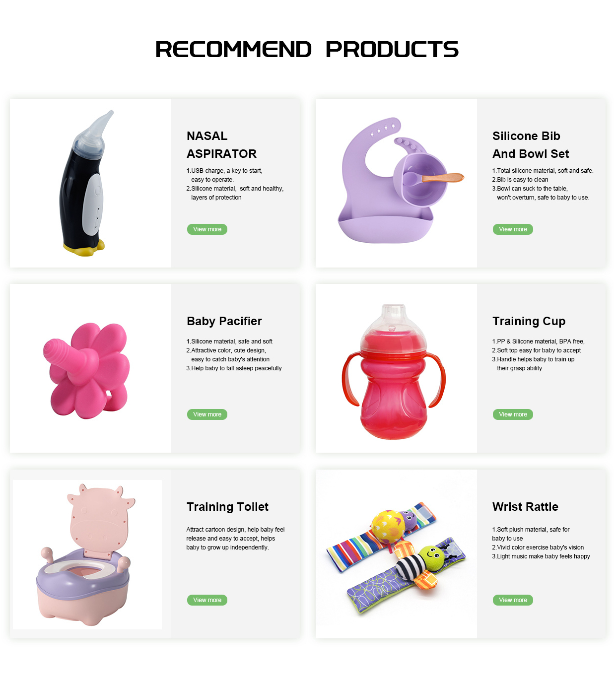The width and height of the screenshot is (616, 684).
Task: Open the pink flower pacifier image
Action: pyautogui.click(x=90, y=368)
